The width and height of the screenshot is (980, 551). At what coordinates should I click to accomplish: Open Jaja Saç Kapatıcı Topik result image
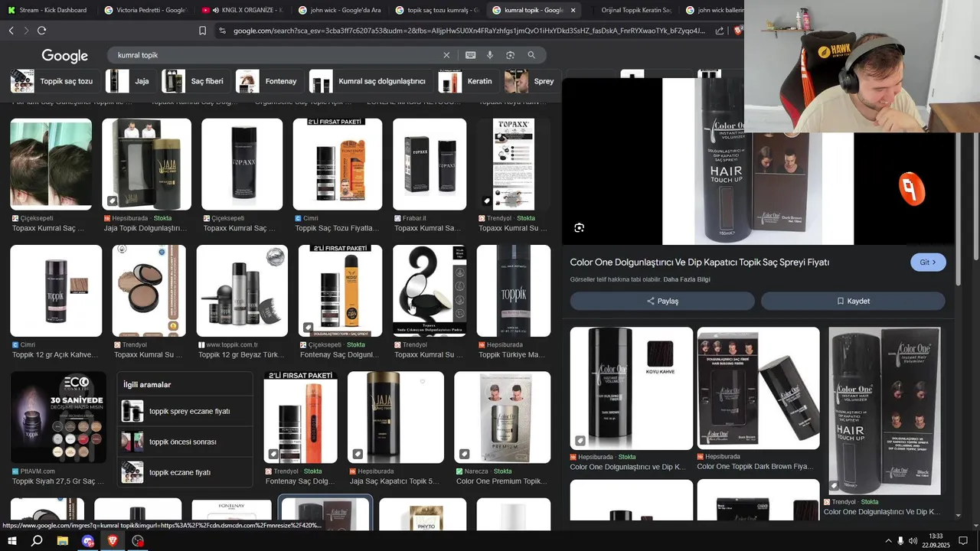(x=396, y=417)
